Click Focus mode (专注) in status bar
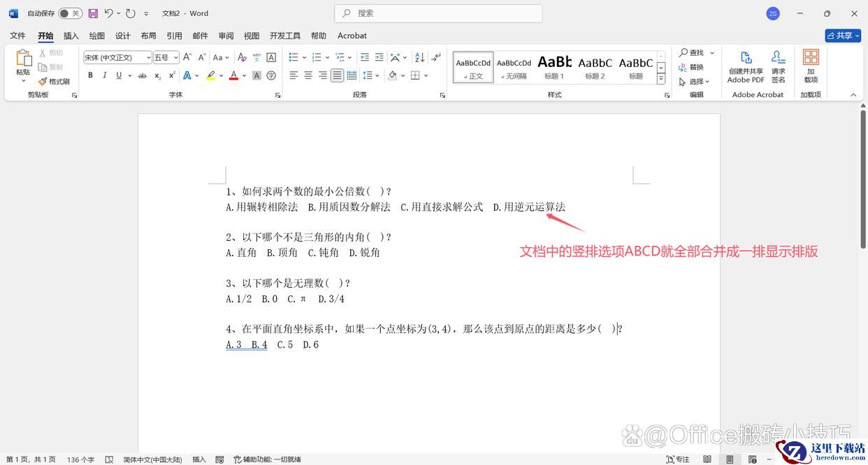Viewport: 868px width, 465px height. point(678,459)
